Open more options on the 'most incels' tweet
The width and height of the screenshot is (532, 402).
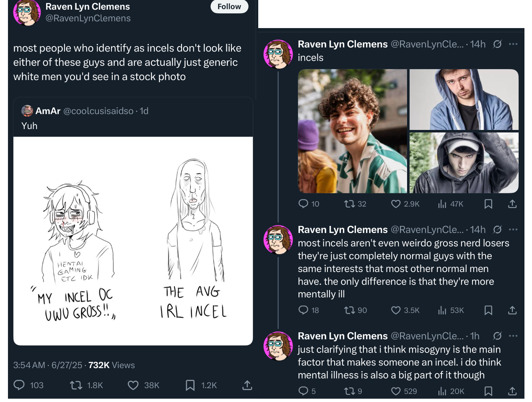513,229
